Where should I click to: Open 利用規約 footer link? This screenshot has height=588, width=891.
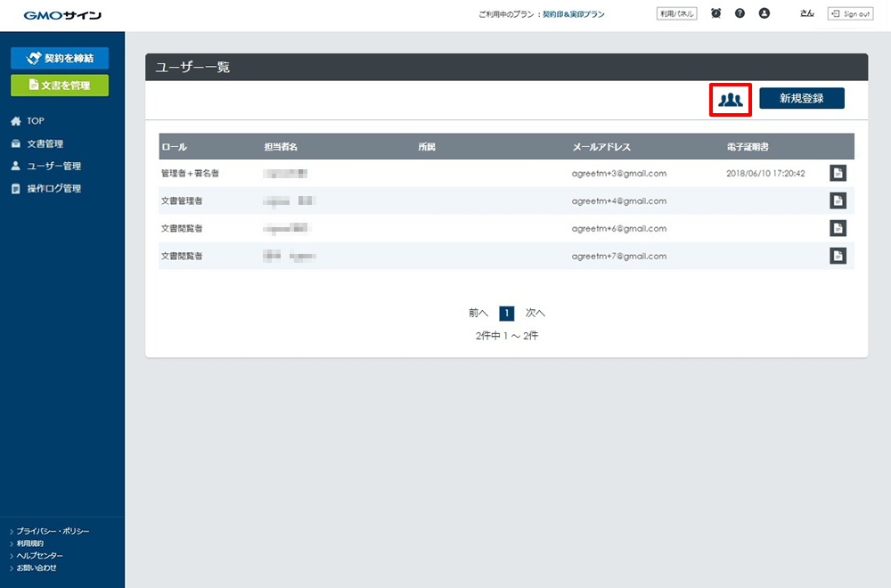tap(30, 543)
